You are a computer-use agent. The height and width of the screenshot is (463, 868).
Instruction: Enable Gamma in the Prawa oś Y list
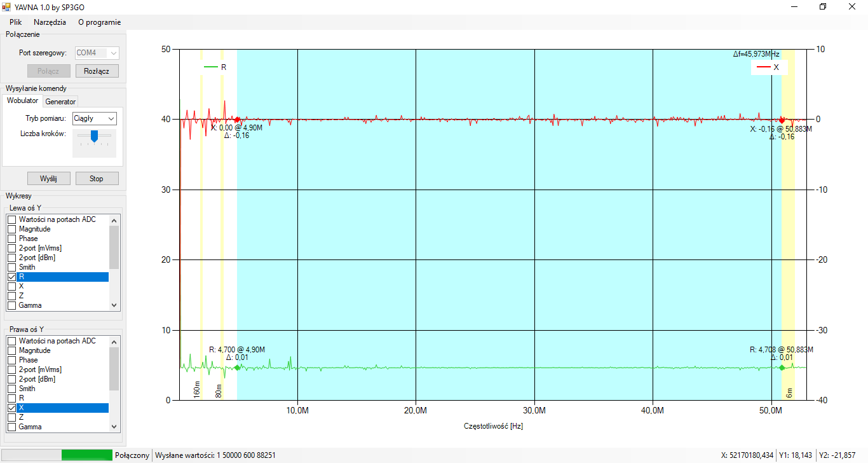(x=12, y=427)
